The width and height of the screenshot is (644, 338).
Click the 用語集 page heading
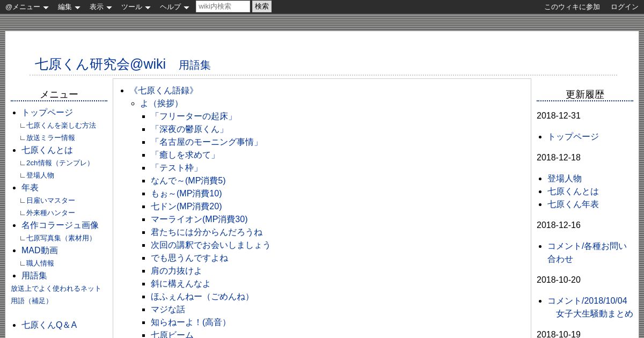click(195, 65)
